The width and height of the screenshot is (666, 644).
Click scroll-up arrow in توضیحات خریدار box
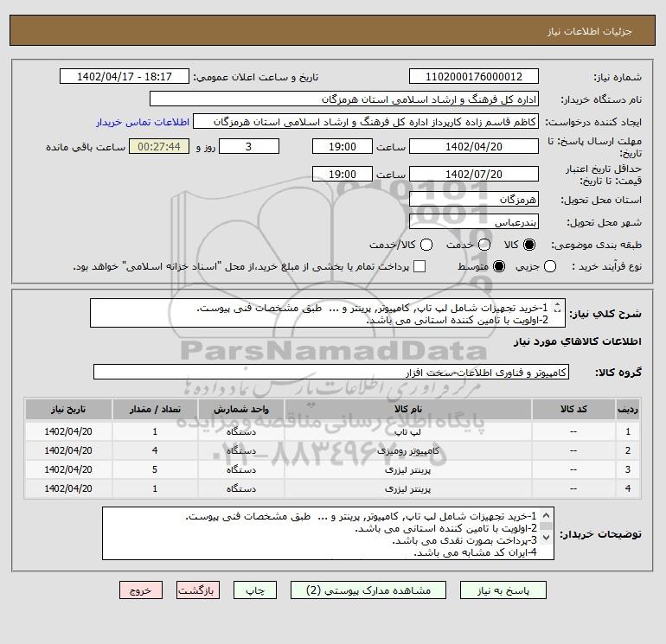click(x=547, y=516)
